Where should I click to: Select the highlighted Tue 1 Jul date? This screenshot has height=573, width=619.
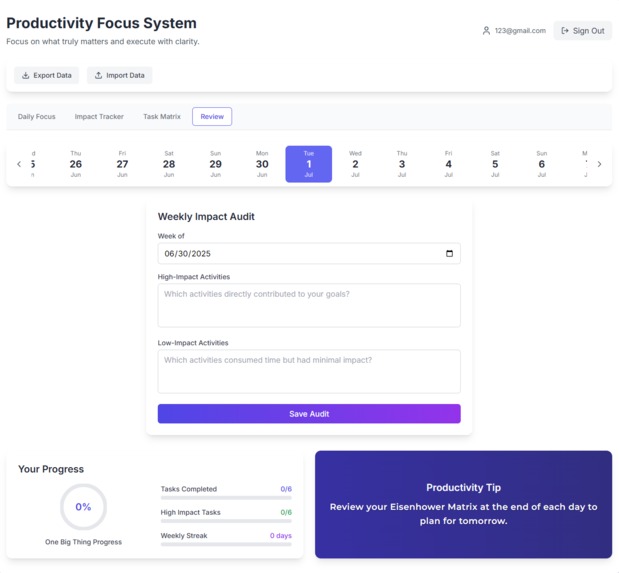(309, 164)
